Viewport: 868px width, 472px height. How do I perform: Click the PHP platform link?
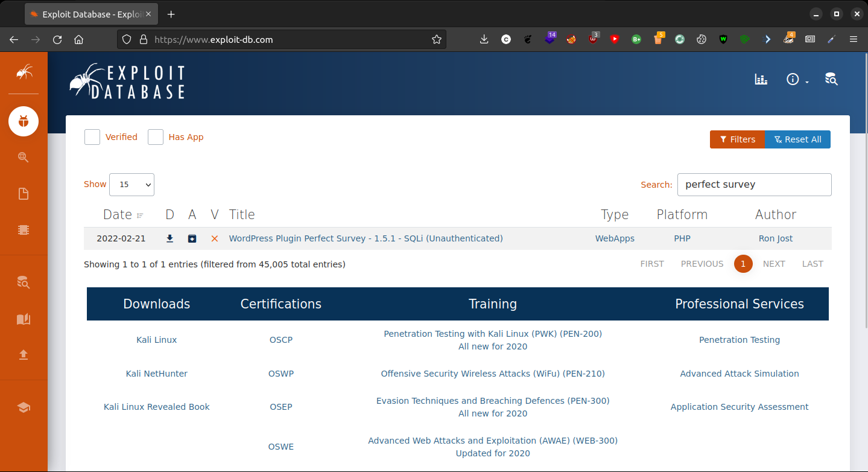tap(682, 238)
